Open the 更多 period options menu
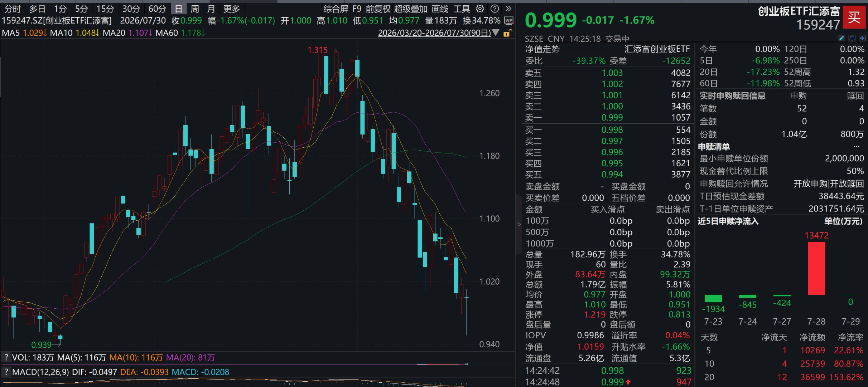This screenshot has width=868, height=387. 231,9
